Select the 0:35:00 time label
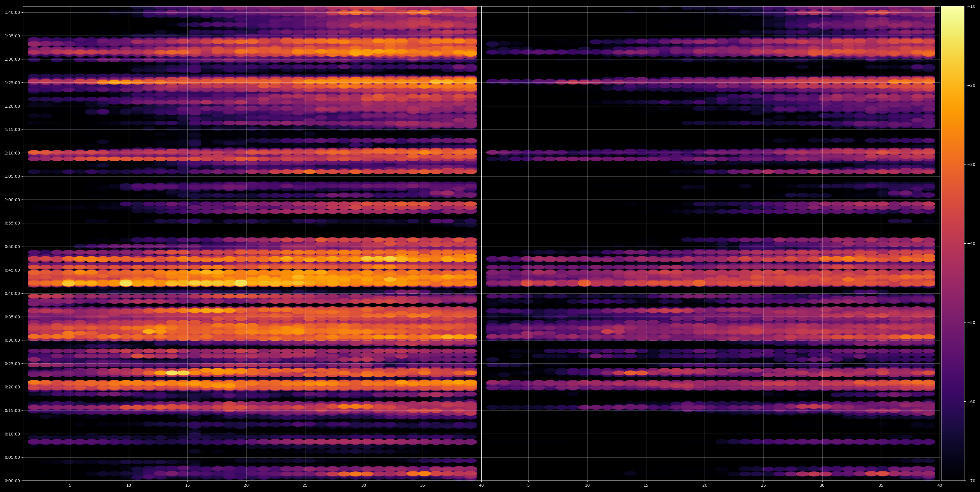Screen dimensions: 980x492 [x=12, y=317]
